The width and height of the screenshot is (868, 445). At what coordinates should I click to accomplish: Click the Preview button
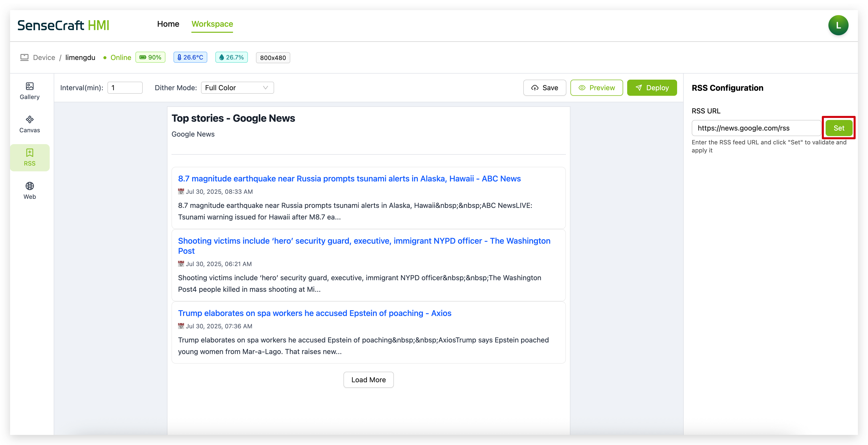point(596,88)
